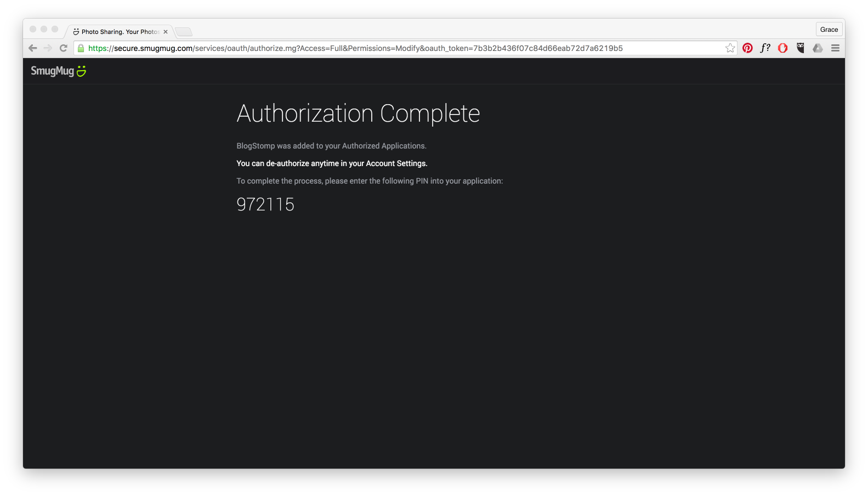868x496 pixels.
Task: Open the Chrome hamburger menu
Action: coord(835,48)
